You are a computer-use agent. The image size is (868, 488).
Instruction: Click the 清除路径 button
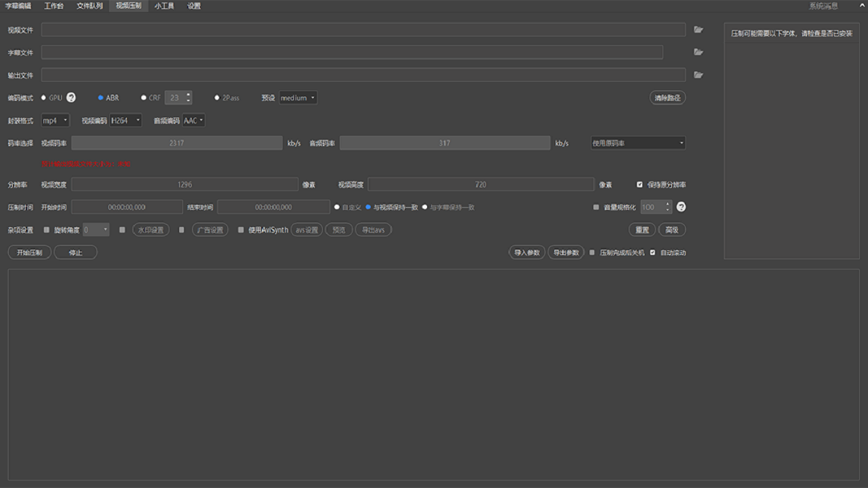[667, 98]
